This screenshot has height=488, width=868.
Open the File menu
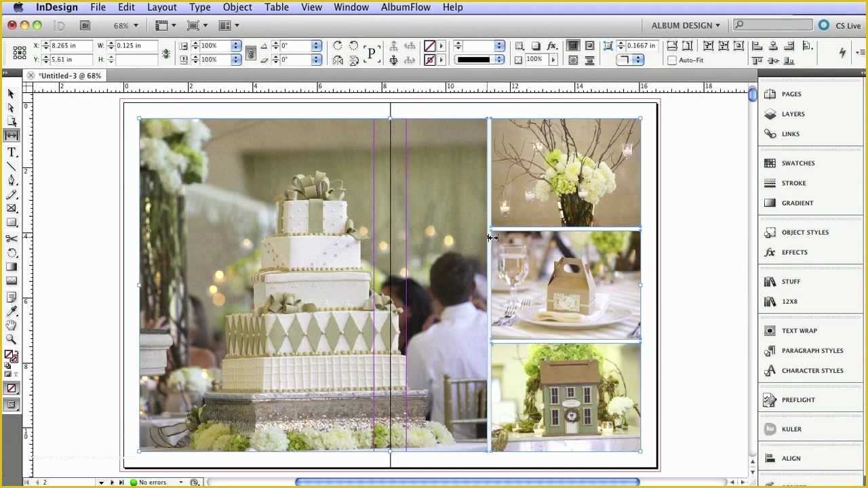pyautogui.click(x=98, y=7)
